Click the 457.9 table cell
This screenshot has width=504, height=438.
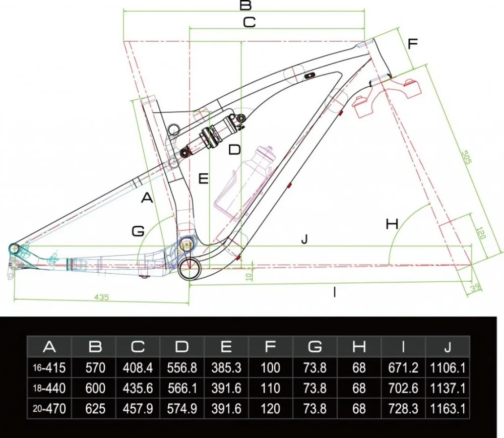click(138, 409)
